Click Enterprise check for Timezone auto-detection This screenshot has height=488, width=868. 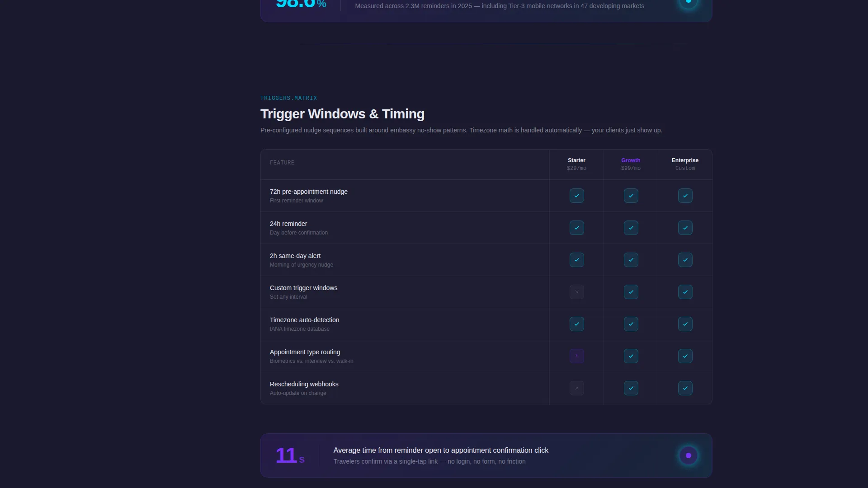click(x=685, y=324)
